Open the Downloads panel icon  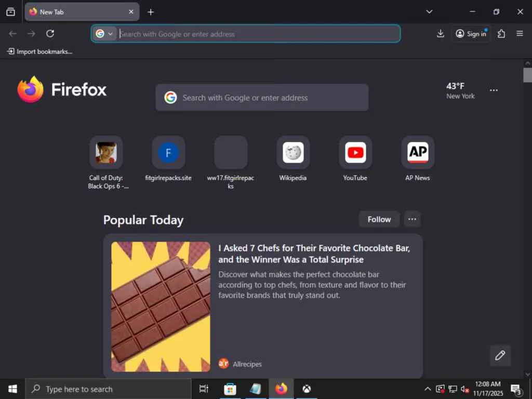coord(441,34)
